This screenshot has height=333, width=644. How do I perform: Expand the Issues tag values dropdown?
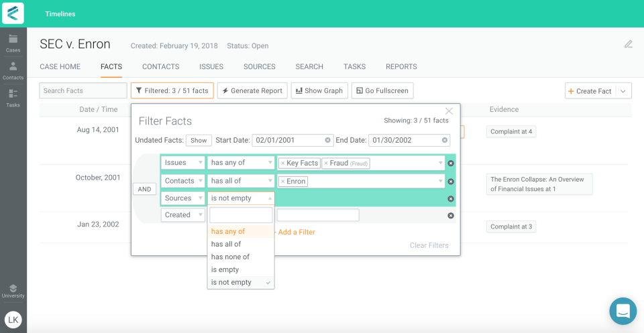pyautogui.click(x=441, y=163)
